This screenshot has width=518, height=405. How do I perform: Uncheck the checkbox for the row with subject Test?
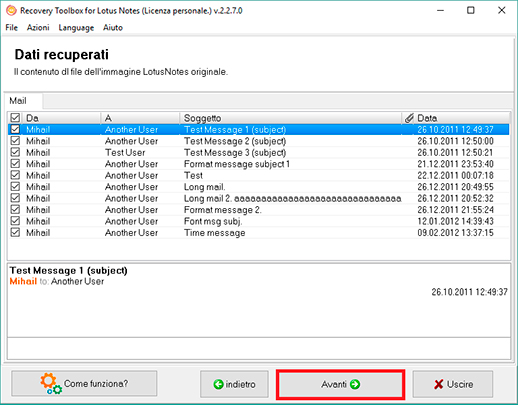point(15,175)
